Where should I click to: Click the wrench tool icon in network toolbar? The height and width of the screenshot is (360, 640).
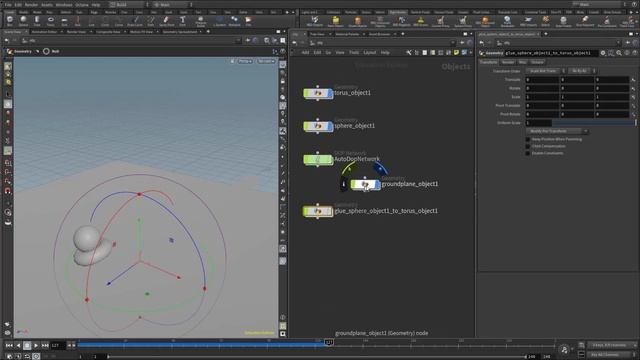pyautogui.click(x=409, y=53)
